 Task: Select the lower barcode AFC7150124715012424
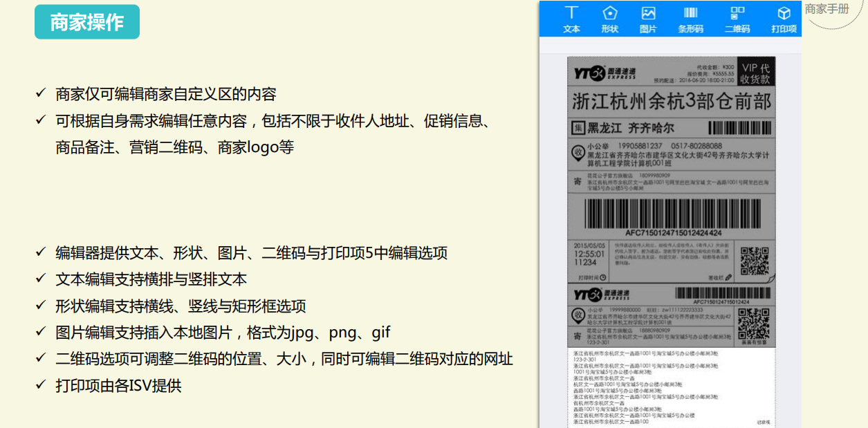click(724, 293)
